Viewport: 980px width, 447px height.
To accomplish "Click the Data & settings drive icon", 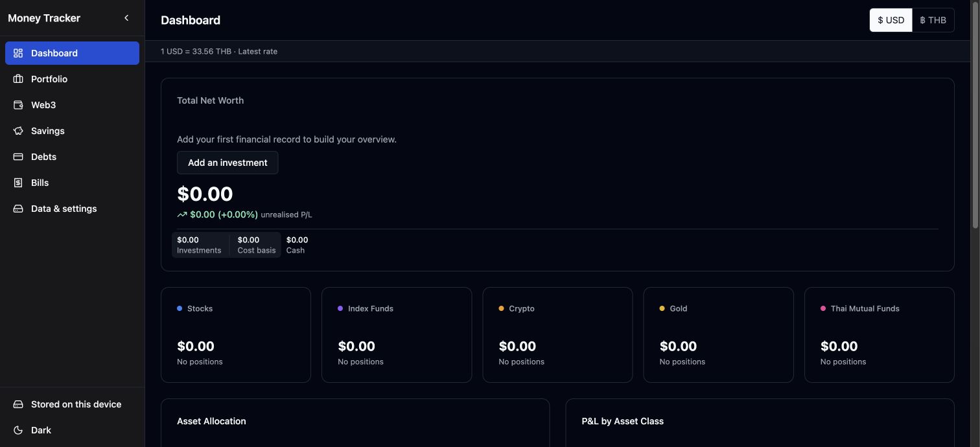I will [x=18, y=209].
